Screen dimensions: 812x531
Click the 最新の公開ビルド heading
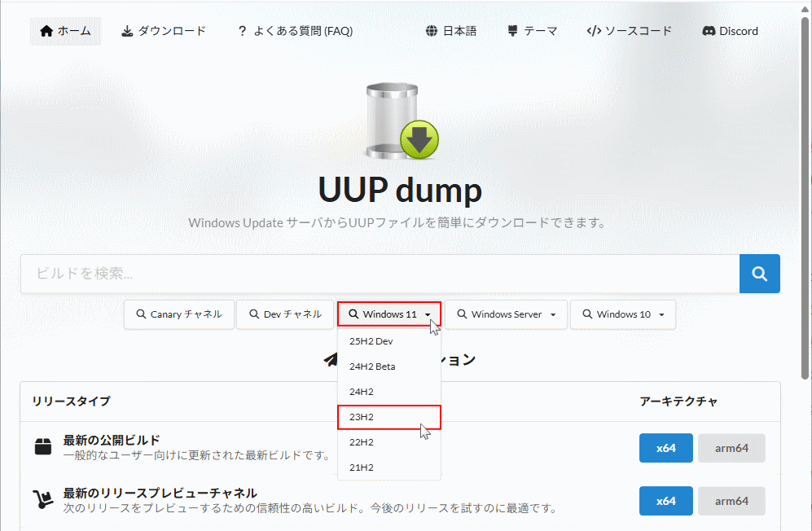(112, 441)
